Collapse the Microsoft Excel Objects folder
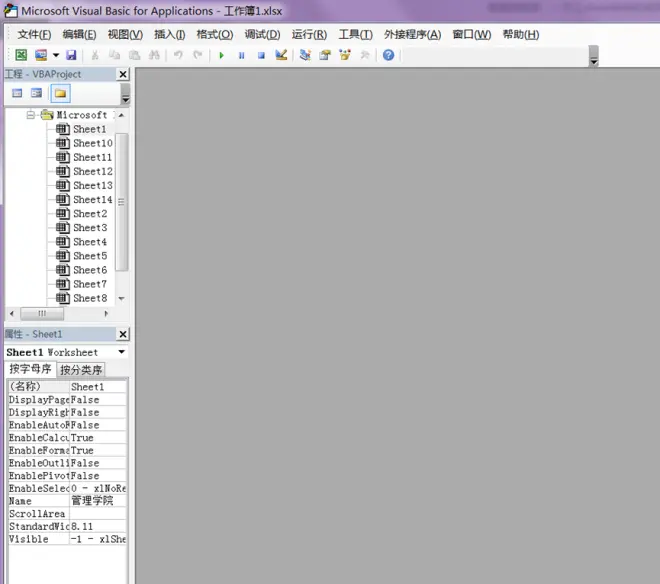The width and height of the screenshot is (660, 584). (x=31, y=115)
